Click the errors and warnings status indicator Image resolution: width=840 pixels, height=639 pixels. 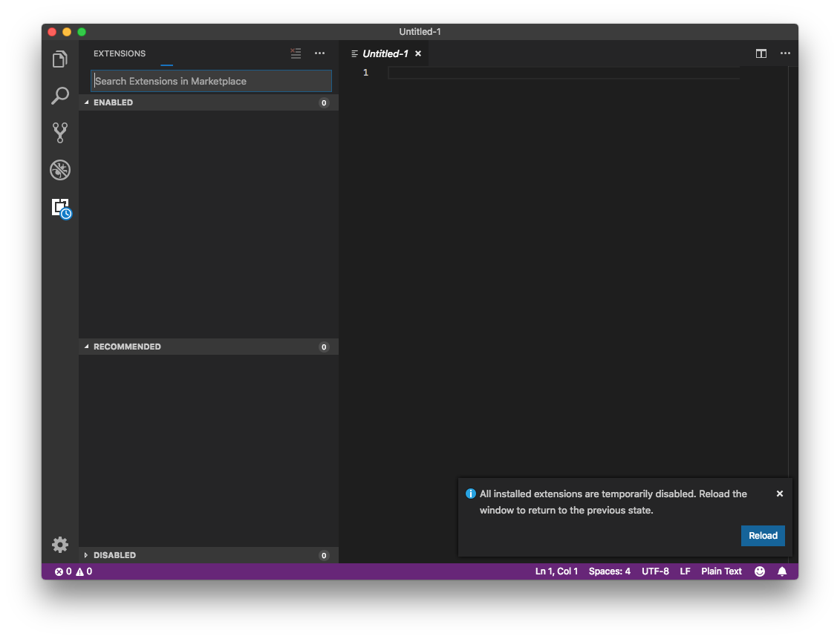73,571
